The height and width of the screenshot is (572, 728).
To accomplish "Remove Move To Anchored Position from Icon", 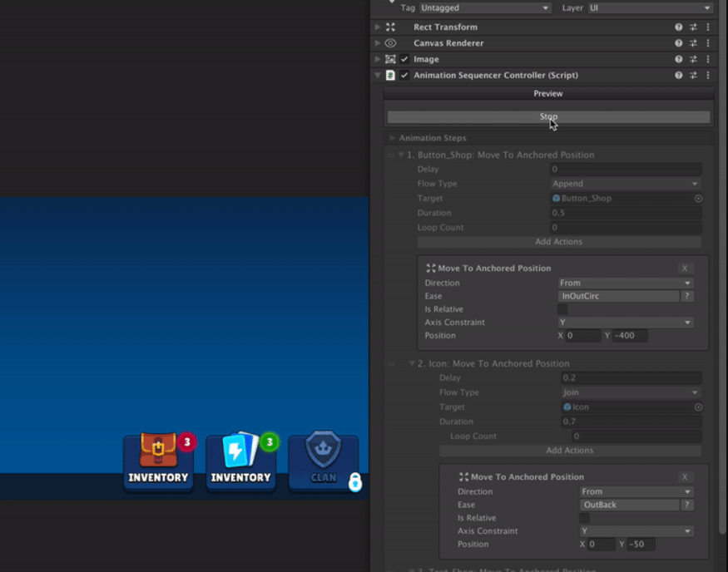I will pos(685,477).
